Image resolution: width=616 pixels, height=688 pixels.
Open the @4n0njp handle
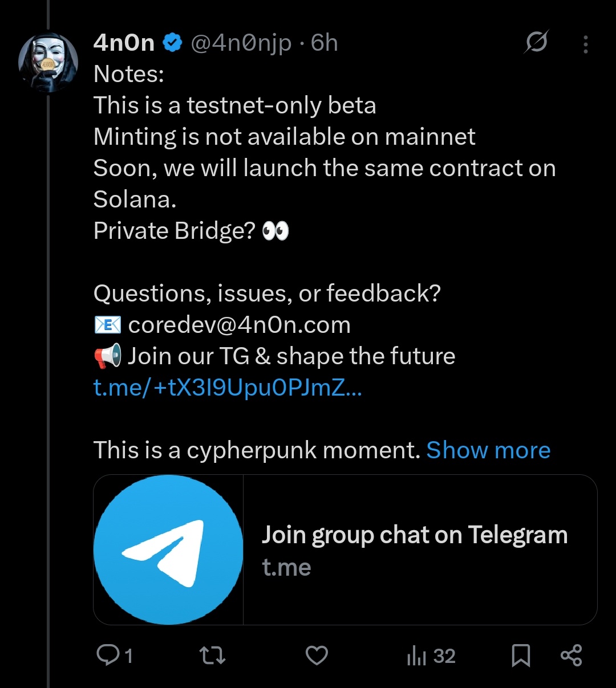tap(240, 43)
